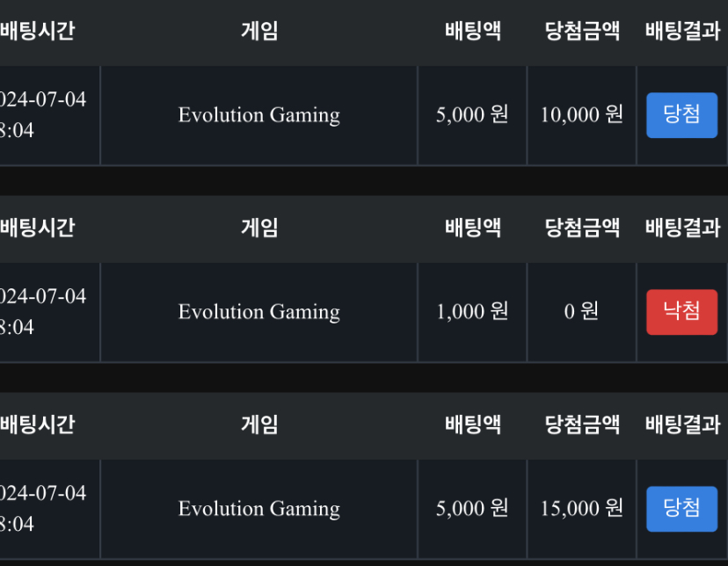This screenshot has width=728, height=566.
Task: Click the 당첨 badge beside 15,000 원
Action: (x=681, y=509)
